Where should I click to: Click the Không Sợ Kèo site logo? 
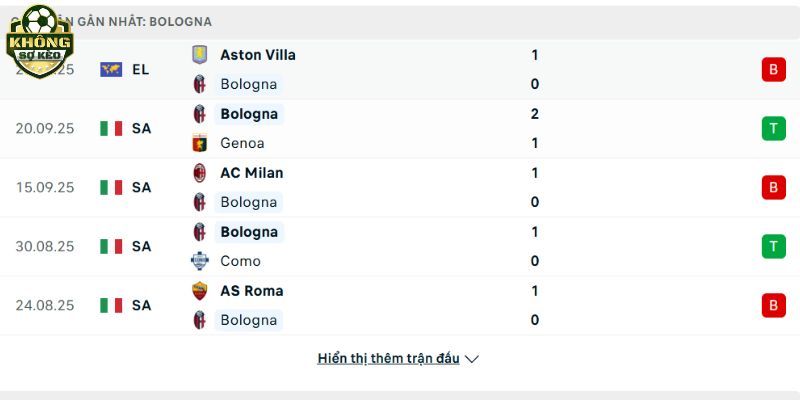[40, 42]
